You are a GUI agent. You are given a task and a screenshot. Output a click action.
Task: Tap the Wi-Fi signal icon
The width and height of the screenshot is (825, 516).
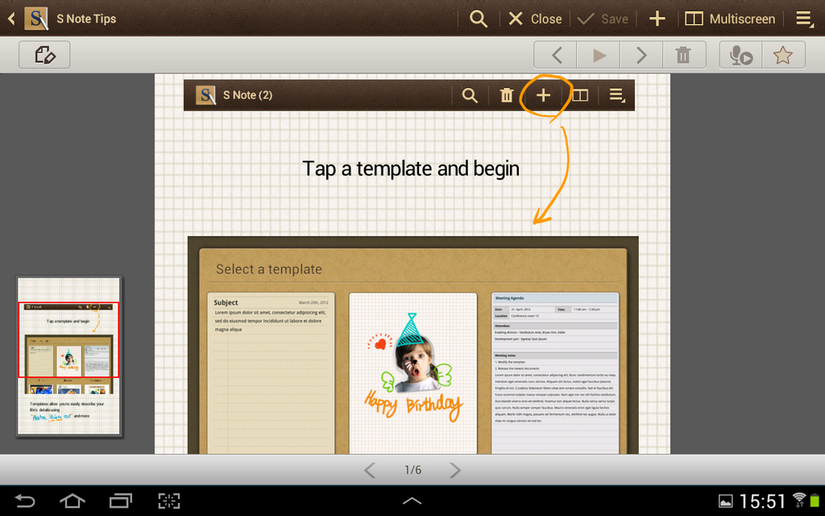(x=799, y=500)
